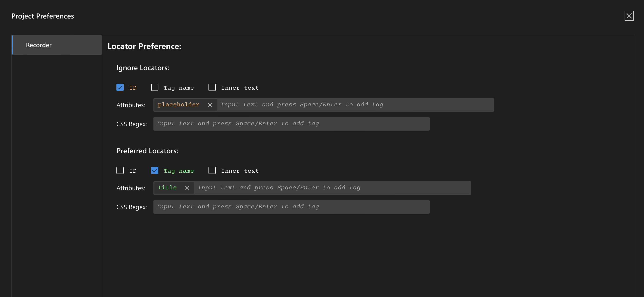Enable Inner text under Ignore Locators
644x297 pixels.
(212, 88)
